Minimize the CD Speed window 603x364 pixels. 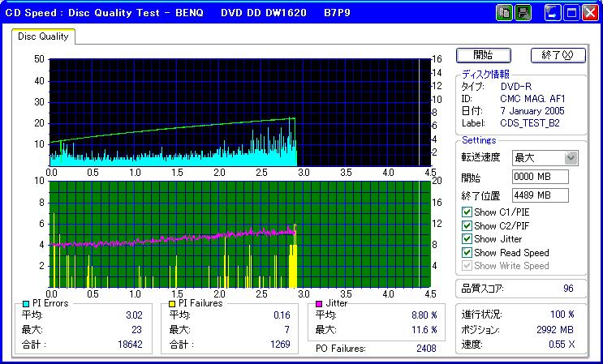click(x=553, y=13)
